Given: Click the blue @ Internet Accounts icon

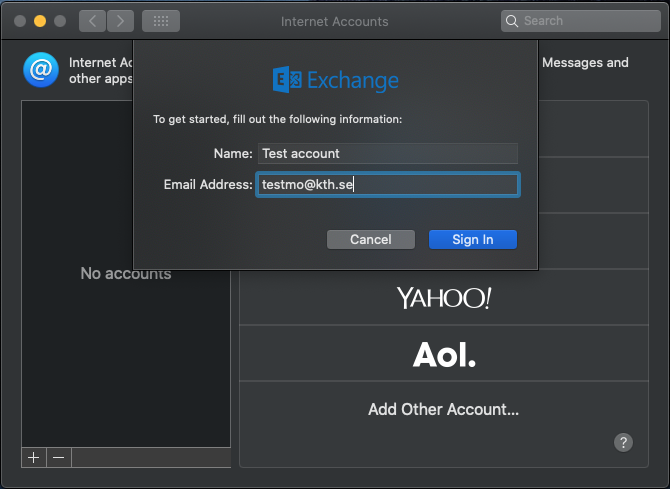Looking at the screenshot, I should [x=41, y=70].
